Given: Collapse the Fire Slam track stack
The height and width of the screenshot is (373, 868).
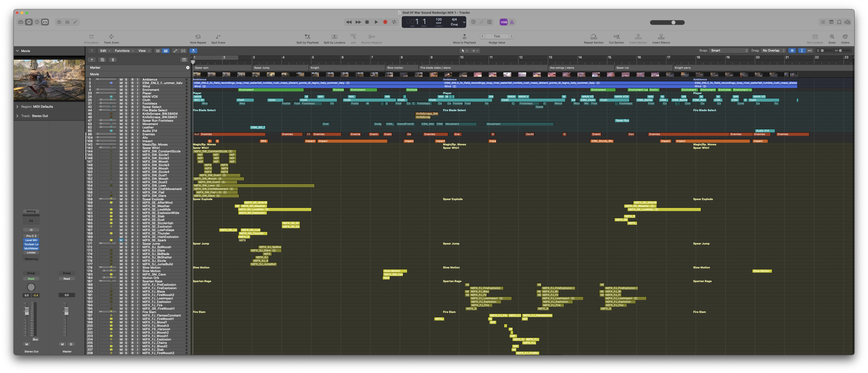Looking at the screenshot, I should (x=101, y=312).
